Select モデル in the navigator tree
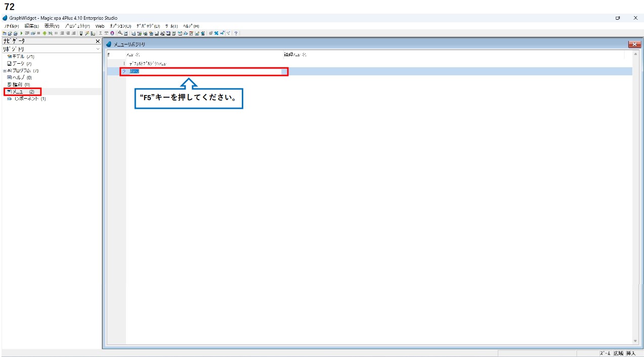644x357 pixels. [x=20, y=57]
